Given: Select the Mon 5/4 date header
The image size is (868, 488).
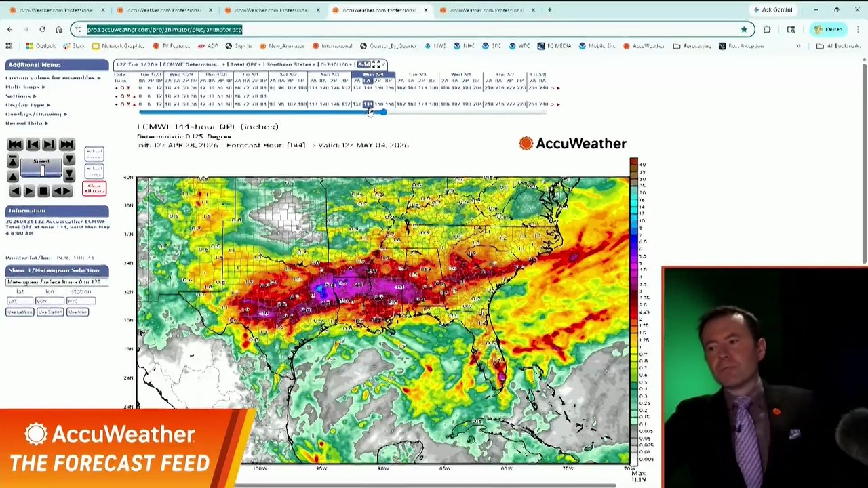Looking at the screenshot, I should (373, 75).
